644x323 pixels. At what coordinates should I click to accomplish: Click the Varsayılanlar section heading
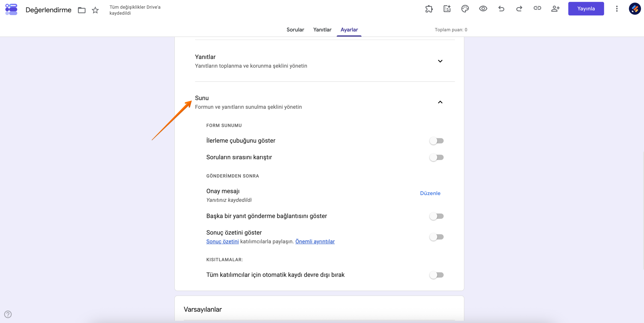203,309
